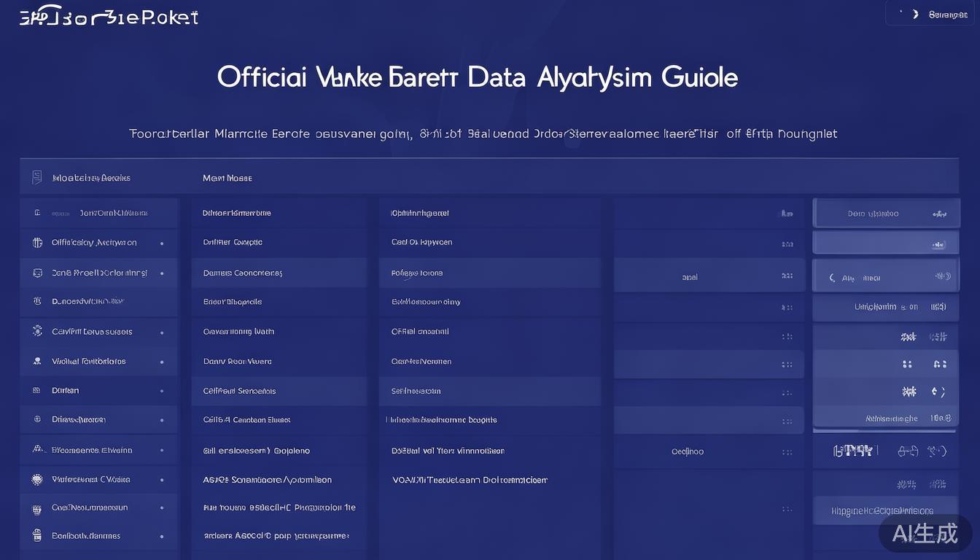Screen dimensions: 980x560
Task: Toggle the dot on the Vrolial sidebar row
Action: [161, 362]
